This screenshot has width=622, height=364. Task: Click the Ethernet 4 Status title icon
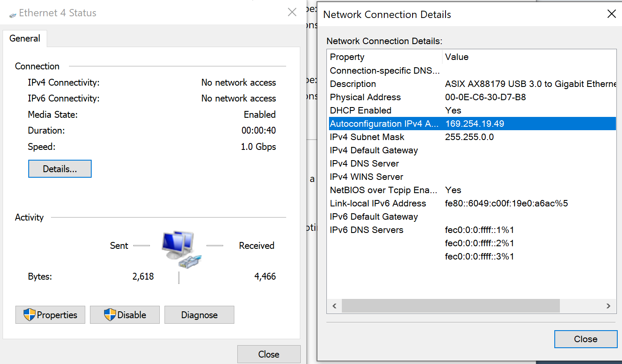13,15
